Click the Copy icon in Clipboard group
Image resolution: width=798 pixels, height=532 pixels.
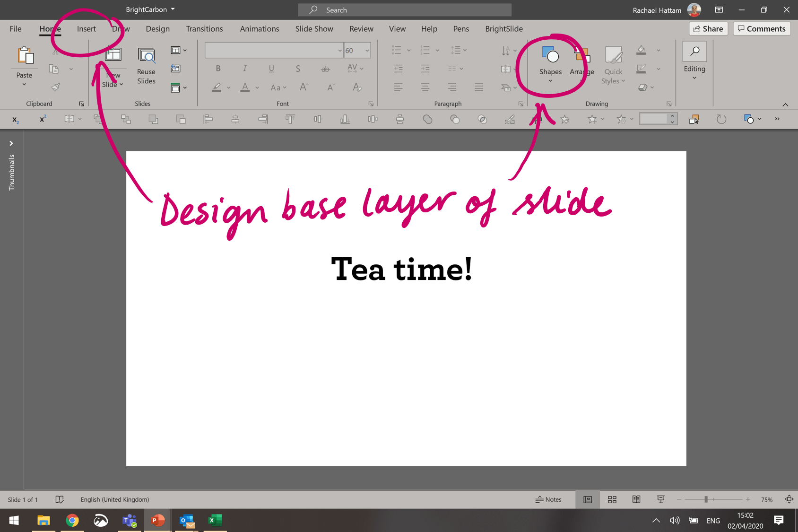(x=54, y=69)
